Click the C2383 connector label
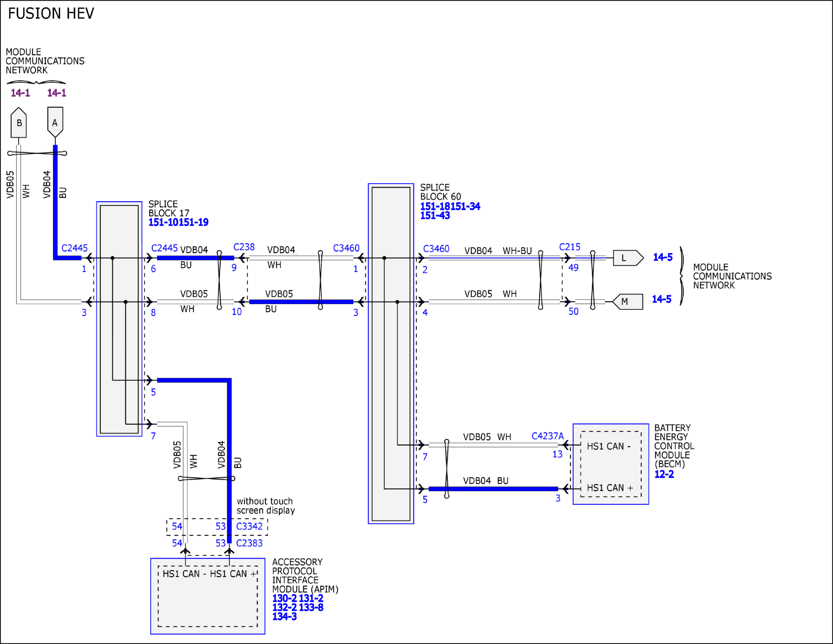The height and width of the screenshot is (644, 833). coord(250,543)
